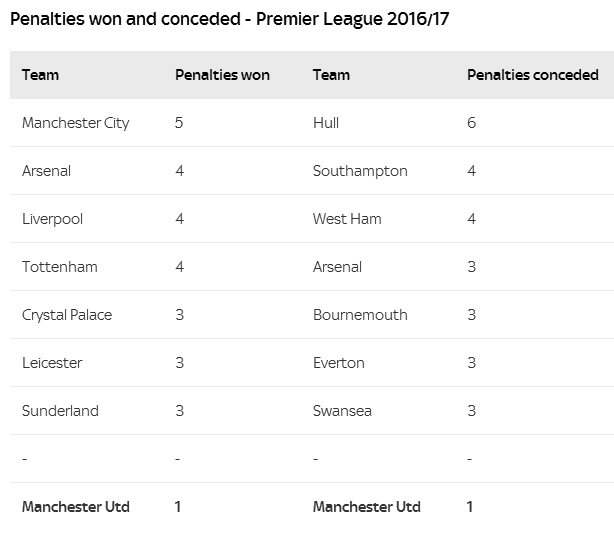Click Bournemouth in the conceded column
This screenshot has width=614, height=535.
(360, 315)
